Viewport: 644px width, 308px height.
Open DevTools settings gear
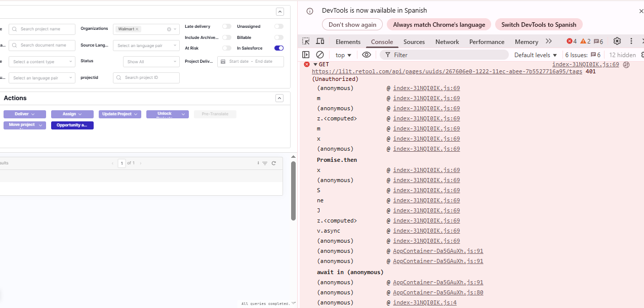pos(617,41)
